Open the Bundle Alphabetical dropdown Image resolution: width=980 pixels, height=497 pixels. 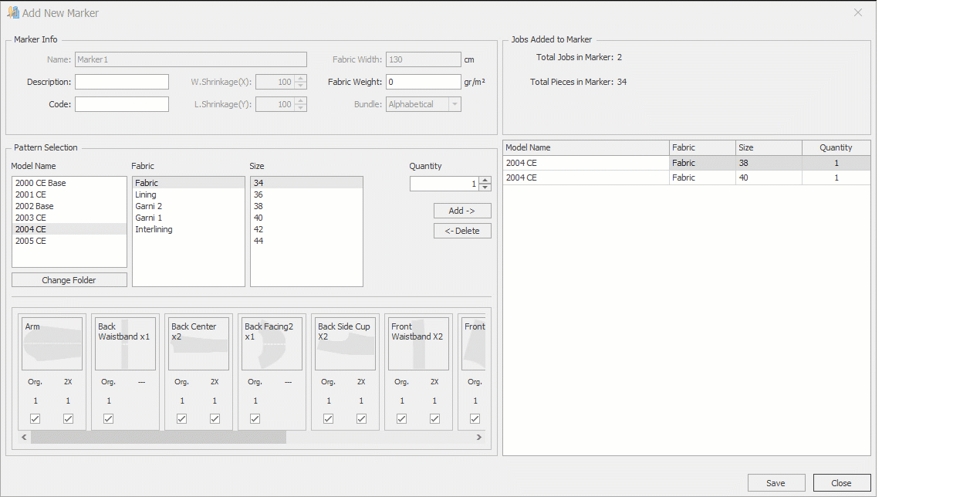[x=455, y=104]
